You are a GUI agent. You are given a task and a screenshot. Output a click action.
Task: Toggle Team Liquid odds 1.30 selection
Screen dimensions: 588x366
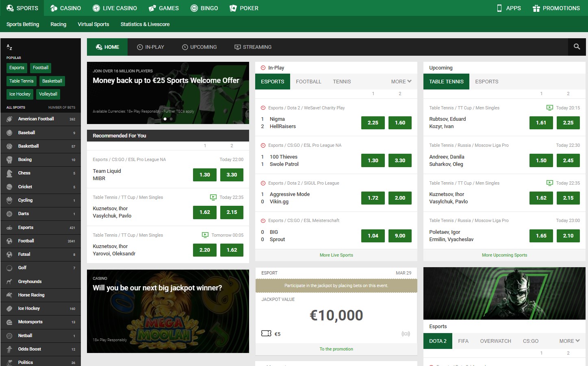tap(204, 174)
